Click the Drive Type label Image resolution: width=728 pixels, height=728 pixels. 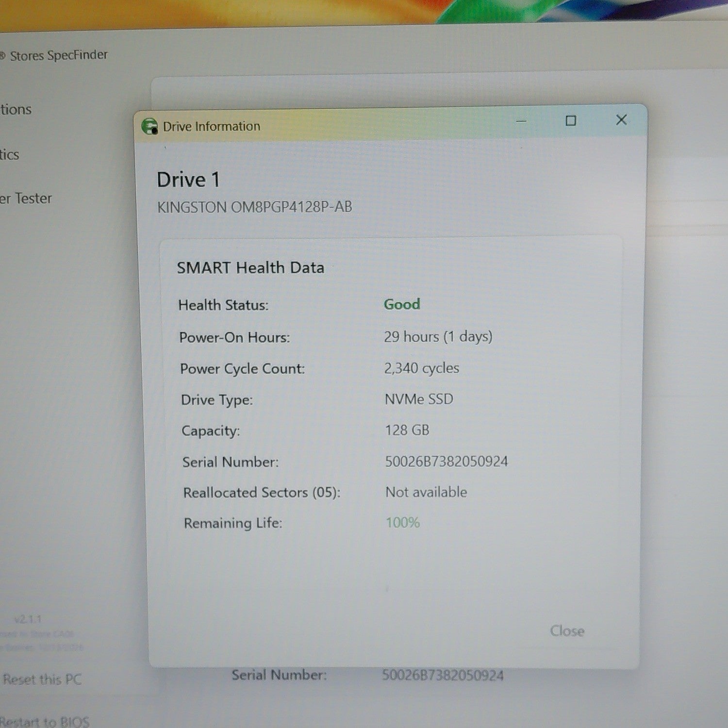217,400
